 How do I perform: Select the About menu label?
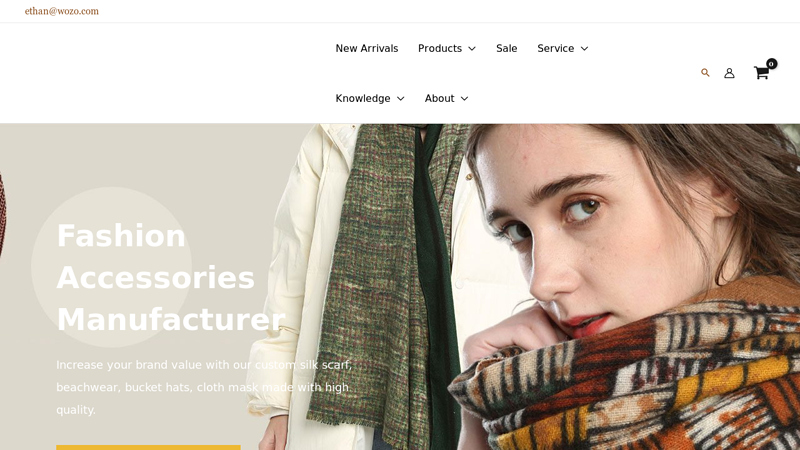[x=439, y=98]
